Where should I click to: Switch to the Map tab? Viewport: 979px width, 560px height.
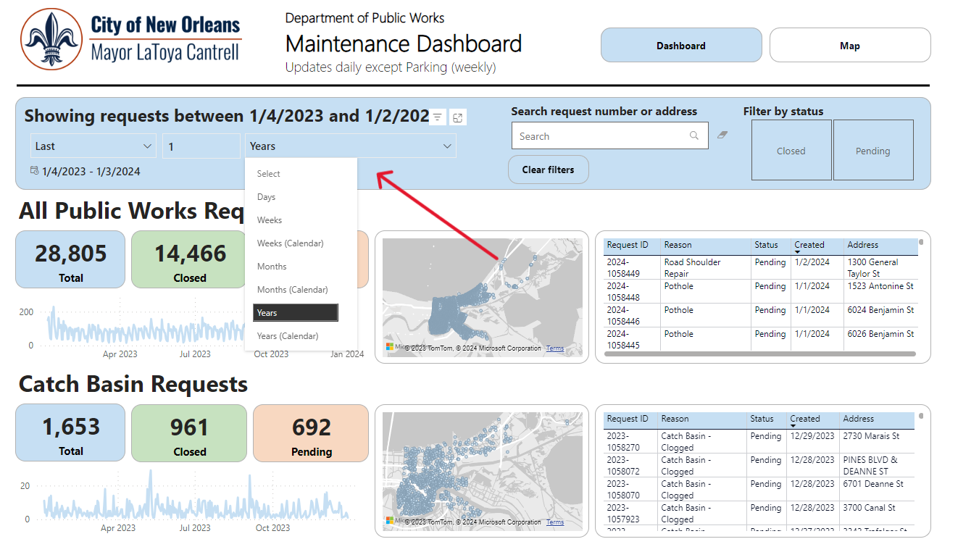[849, 45]
